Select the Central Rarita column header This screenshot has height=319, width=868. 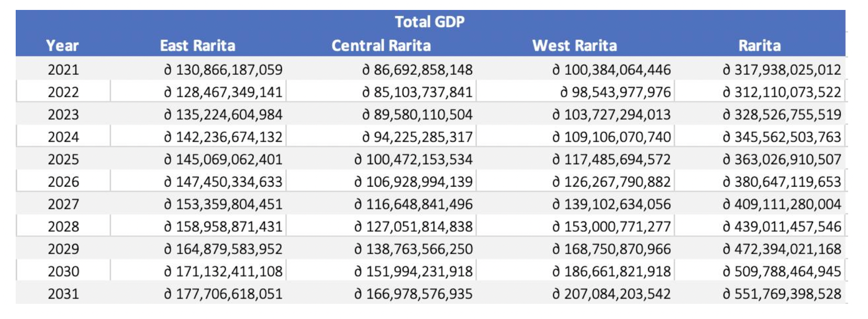(381, 46)
